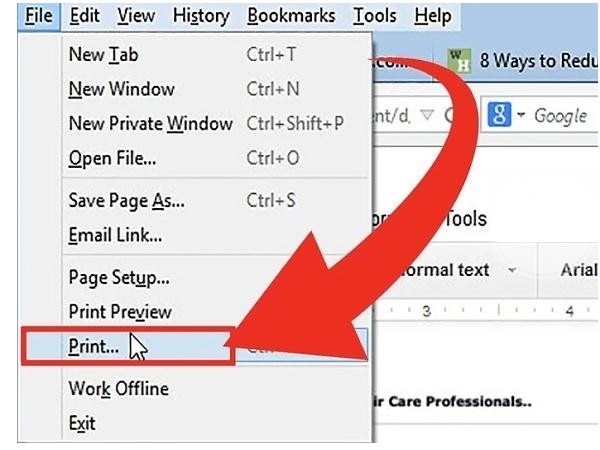This screenshot has width=600, height=450.
Task: Open the Tools menu
Action: [x=375, y=16]
